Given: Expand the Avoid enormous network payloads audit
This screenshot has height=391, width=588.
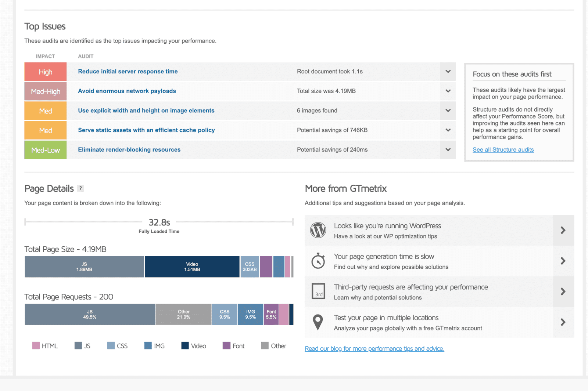Looking at the screenshot, I should point(448,91).
